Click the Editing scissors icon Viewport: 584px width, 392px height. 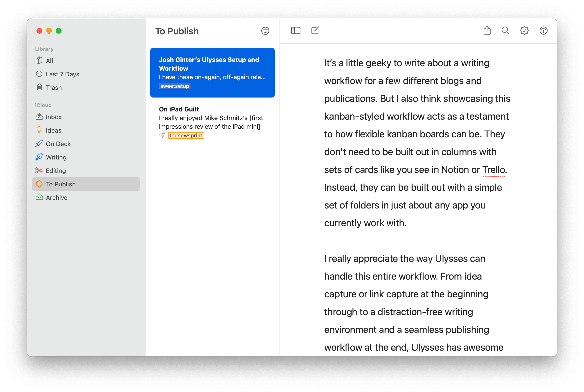(x=39, y=171)
